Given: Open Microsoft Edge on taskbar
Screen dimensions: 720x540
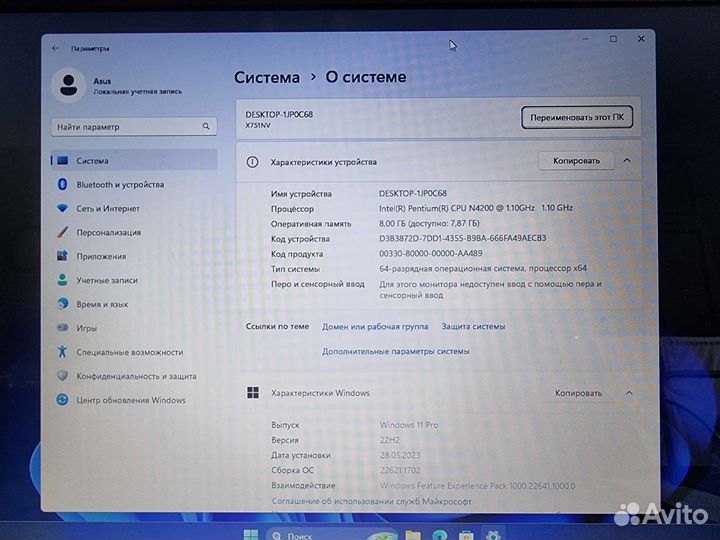Looking at the screenshot, I should coord(439,535).
